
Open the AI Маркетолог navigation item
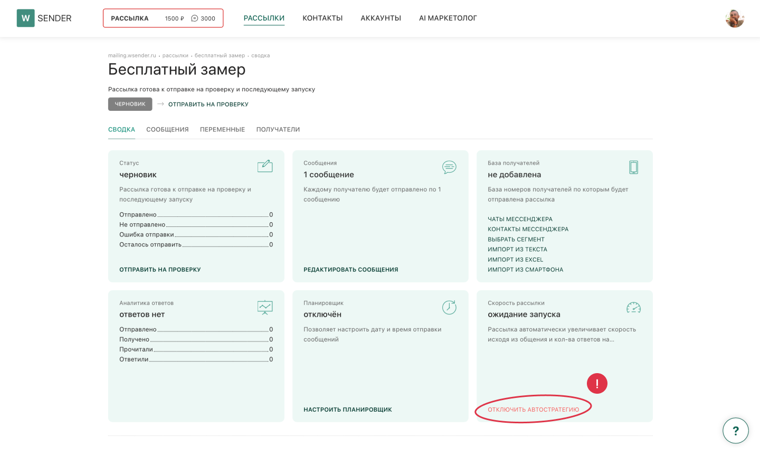point(448,18)
